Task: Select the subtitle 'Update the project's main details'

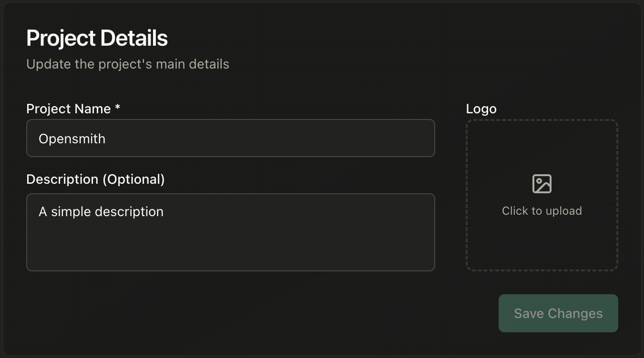Action: click(128, 64)
